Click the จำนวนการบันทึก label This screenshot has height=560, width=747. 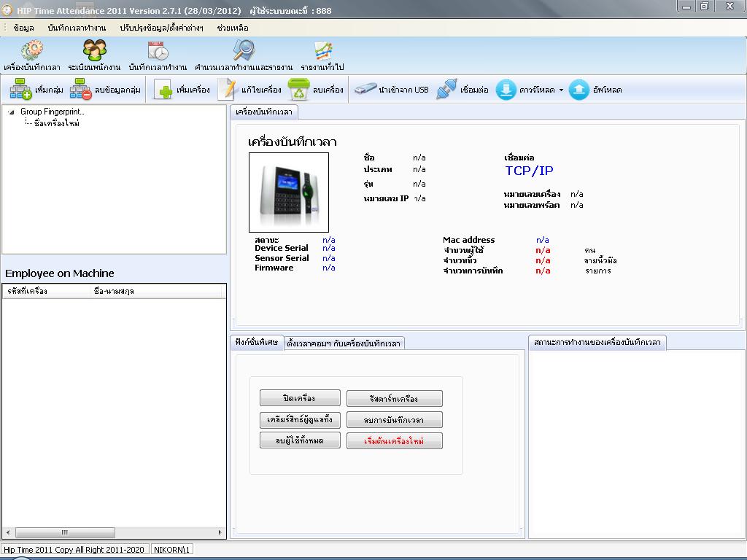pyautogui.click(x=473, y=271)
